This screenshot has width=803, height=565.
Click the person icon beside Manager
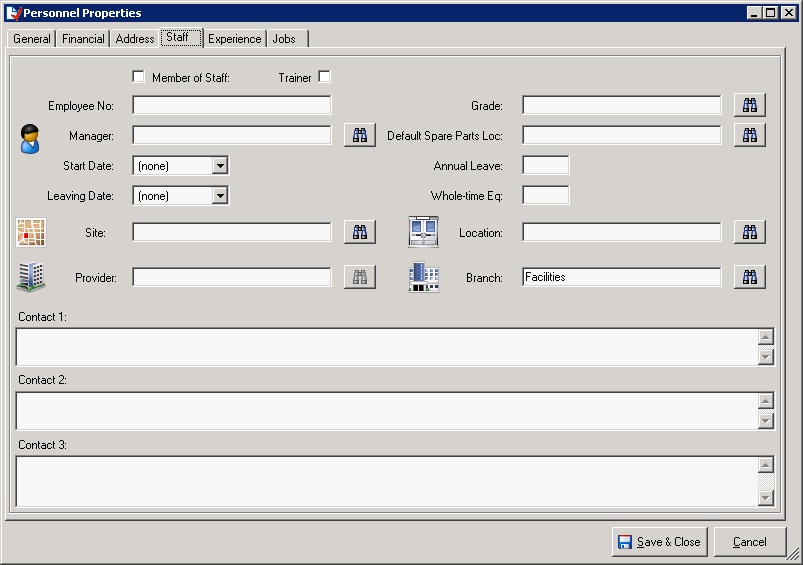point(30,138)
